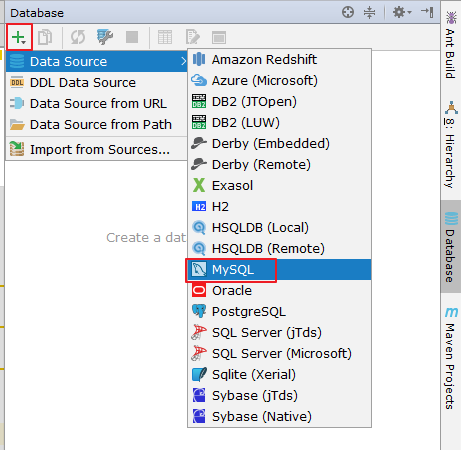Hide the Database panel with arrow icon
Viewport: 461px width, 450px height.
pyautogui.click(x=427, y=12)
